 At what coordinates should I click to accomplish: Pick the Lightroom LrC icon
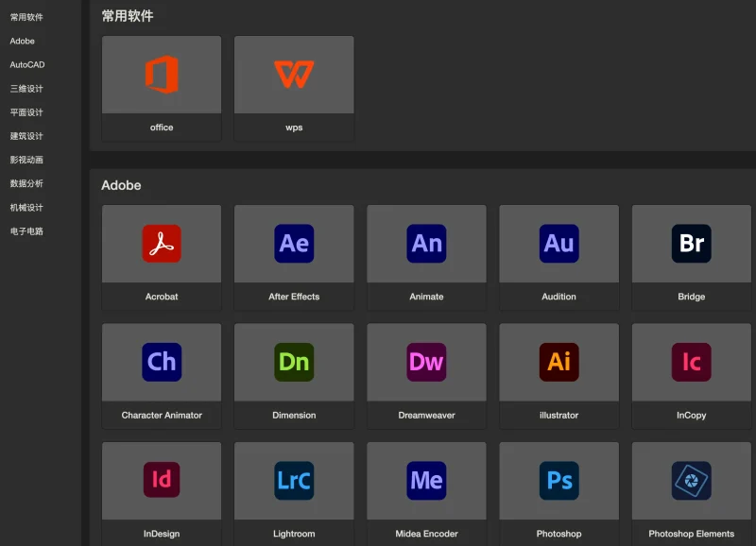coord(294,481)
